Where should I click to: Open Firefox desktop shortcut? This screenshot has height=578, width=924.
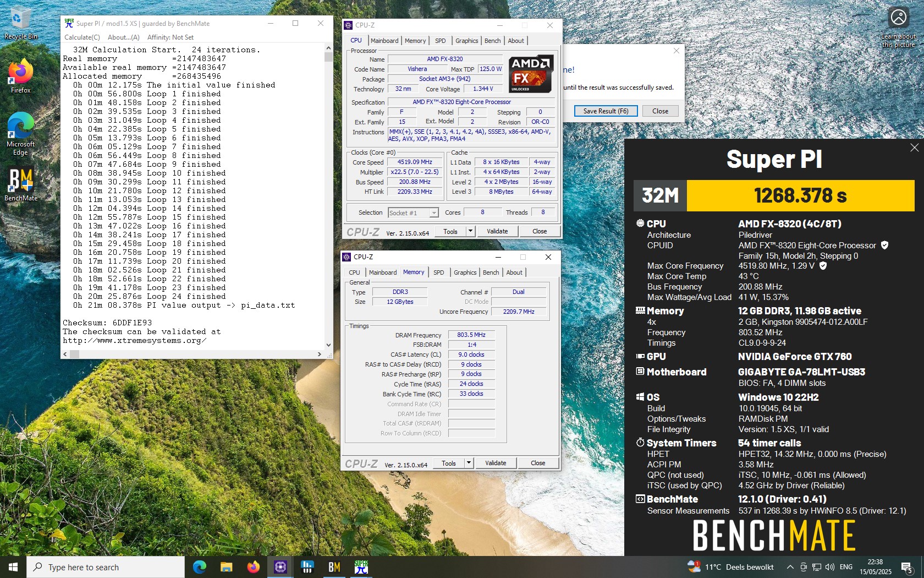[x=20, y=76]
